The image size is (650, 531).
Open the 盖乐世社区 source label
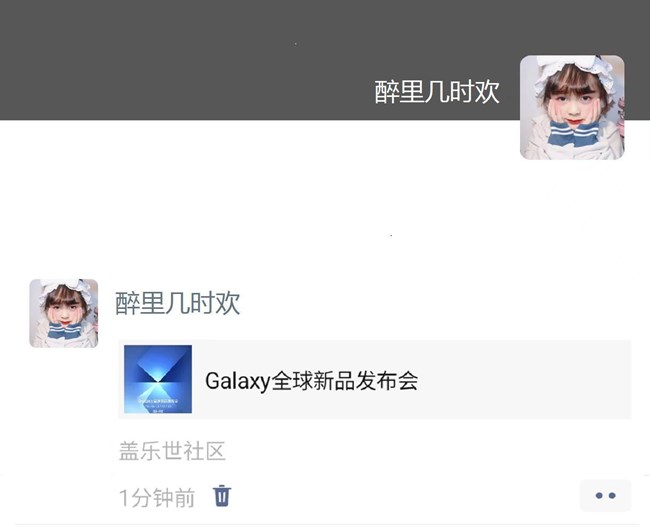coord(172,451)
